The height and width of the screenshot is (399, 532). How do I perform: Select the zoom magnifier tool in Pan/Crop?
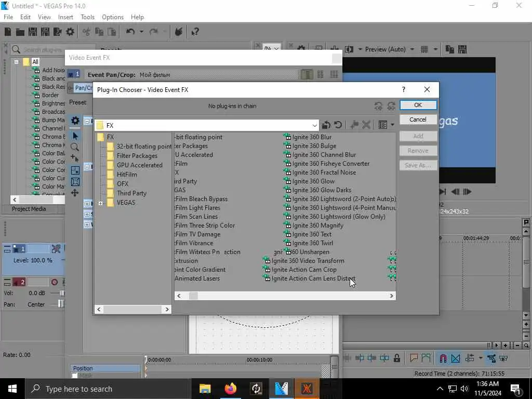coord(75,147)
